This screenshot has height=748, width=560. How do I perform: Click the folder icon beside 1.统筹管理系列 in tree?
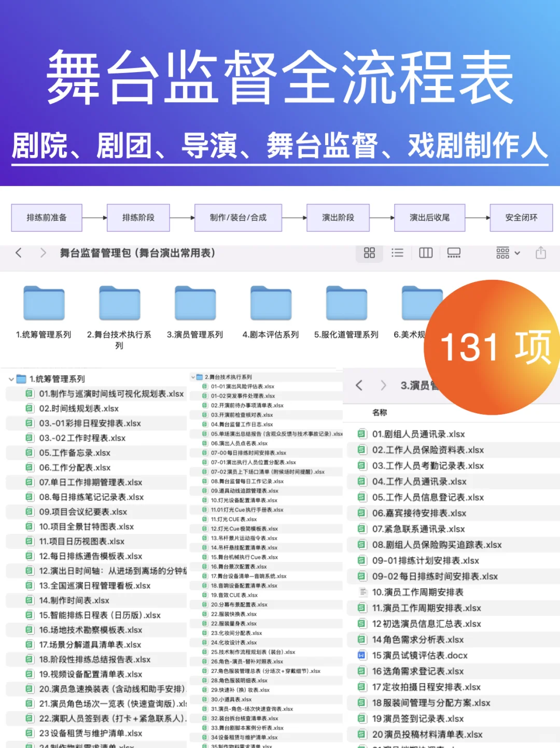21,379
